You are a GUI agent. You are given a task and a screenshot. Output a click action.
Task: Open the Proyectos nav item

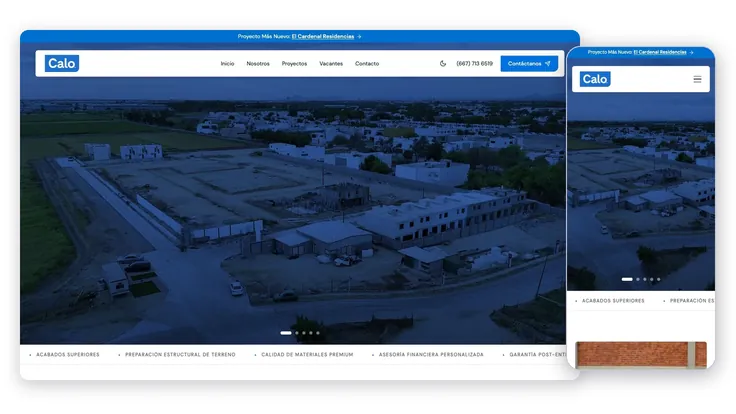(294, 63)
